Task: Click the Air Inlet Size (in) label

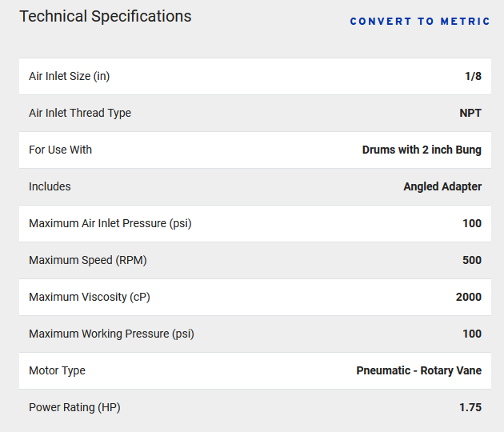Action: pos(70,76)
